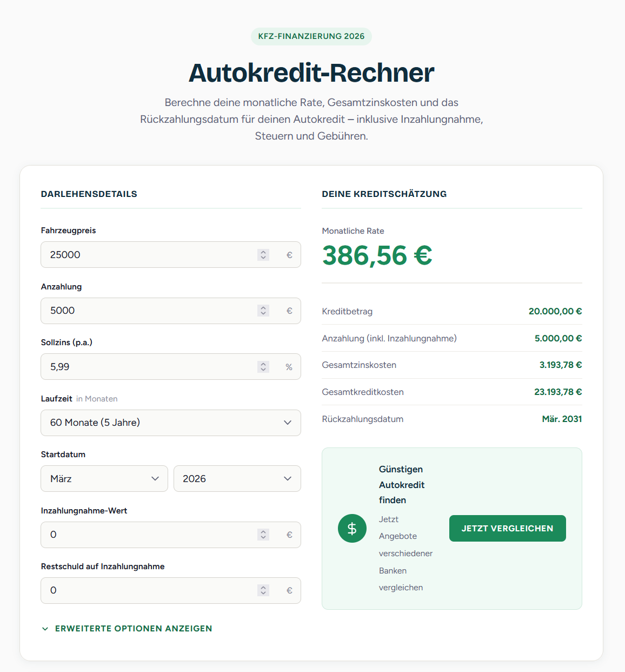Image resolution: width=625 pixels, height=672 pixels.
Task: Open the start month dropdown März
Action: pyautogui.click(x=104, y=479)
